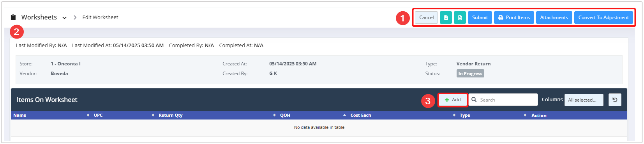Add an item to the worksheet

(453, 100)
